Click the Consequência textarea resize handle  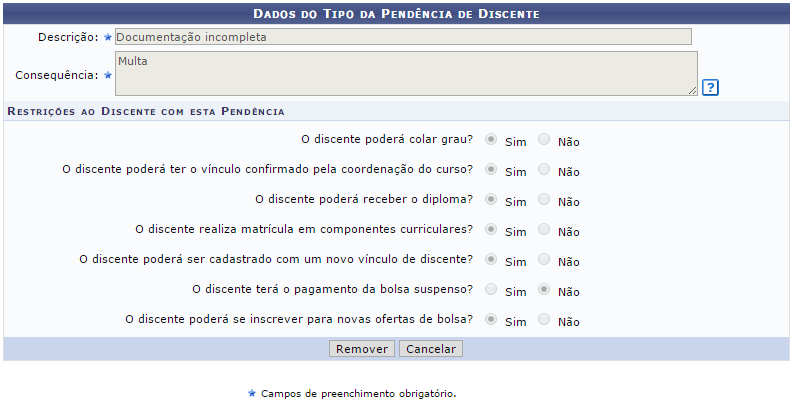click(692, 91)
